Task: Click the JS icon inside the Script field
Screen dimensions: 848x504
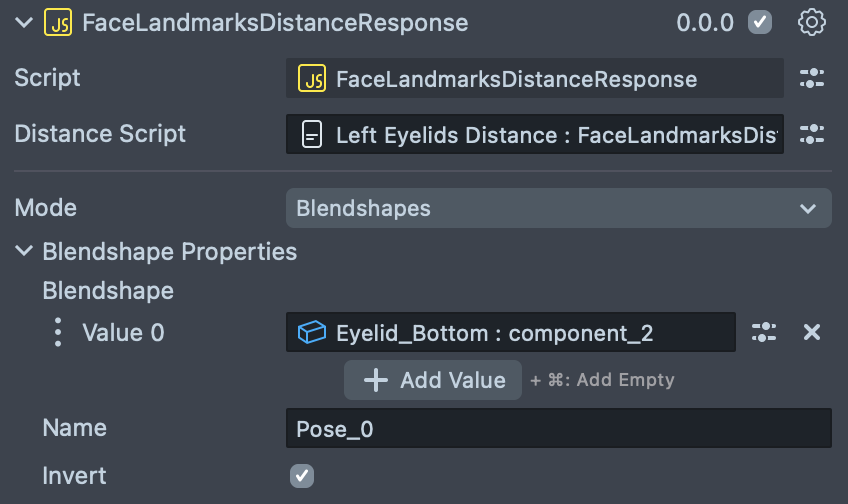Action: 313,79
